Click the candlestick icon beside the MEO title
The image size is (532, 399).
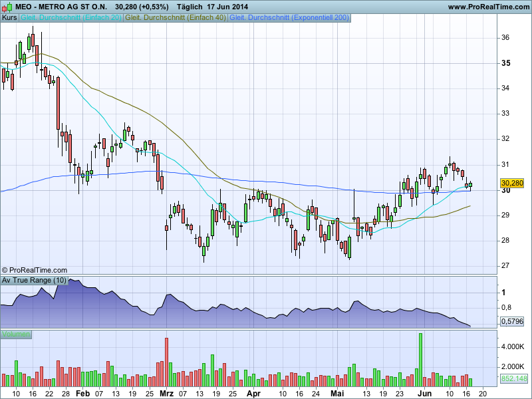pos(7,7)
